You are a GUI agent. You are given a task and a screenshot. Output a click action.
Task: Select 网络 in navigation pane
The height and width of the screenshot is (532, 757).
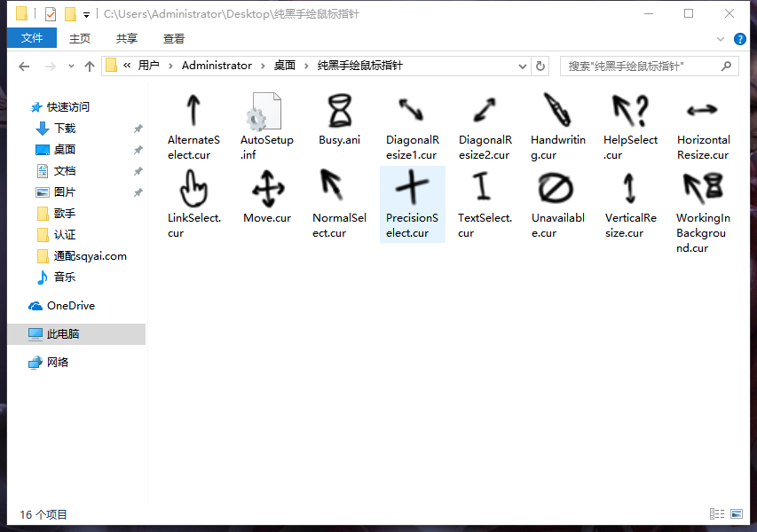(x=57, y=363)
